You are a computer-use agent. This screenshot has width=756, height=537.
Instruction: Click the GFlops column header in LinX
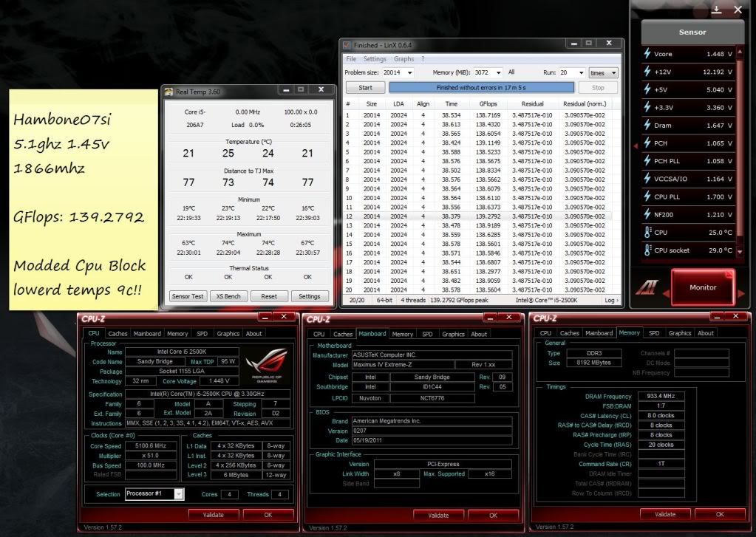click(x=488, y=103)
